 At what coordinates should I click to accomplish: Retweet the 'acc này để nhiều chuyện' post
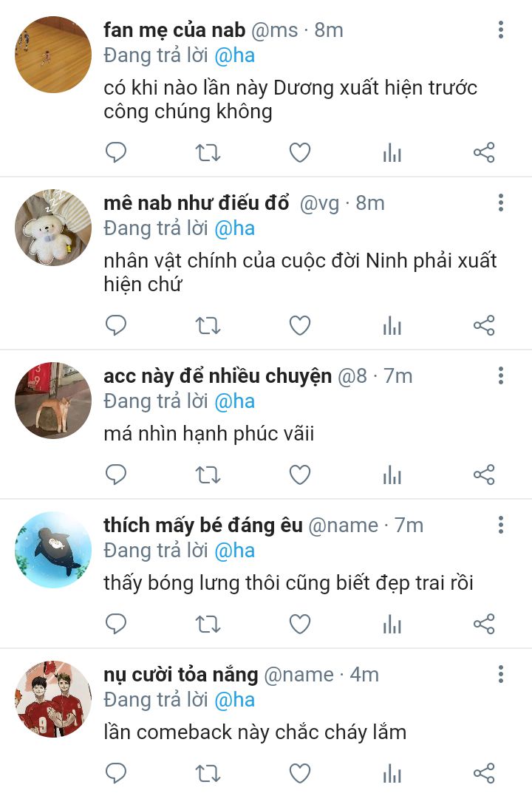(208, 474)
